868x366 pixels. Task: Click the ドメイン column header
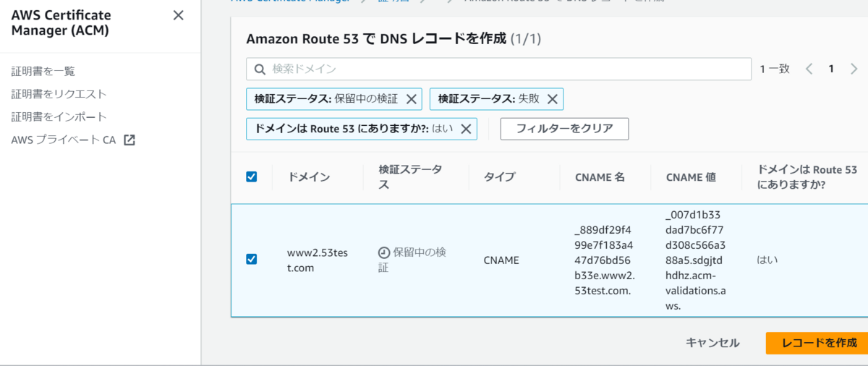coord(309,176)
